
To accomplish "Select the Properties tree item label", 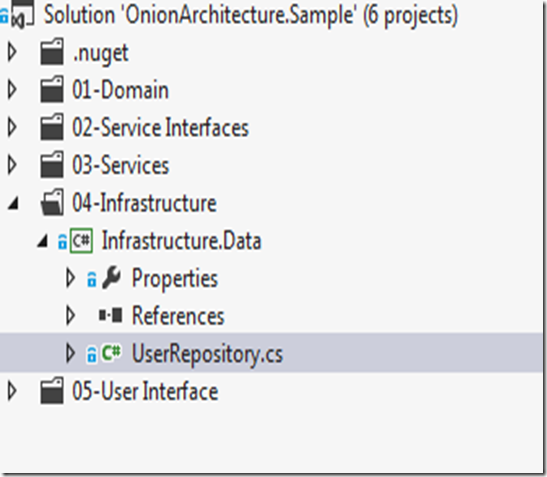I will click(x=174, y=279).
